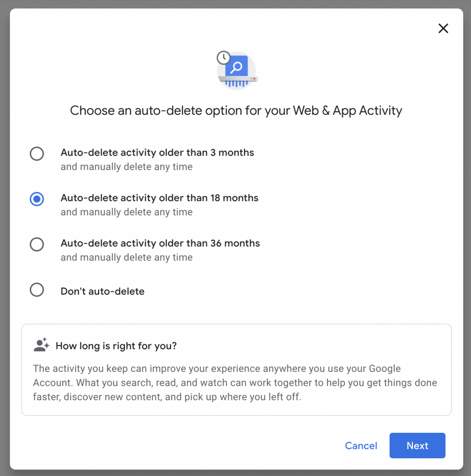Click the "Choose an auto-delete option" heading
The width and height of the screenshot is (471, 476).
point(236,111)
